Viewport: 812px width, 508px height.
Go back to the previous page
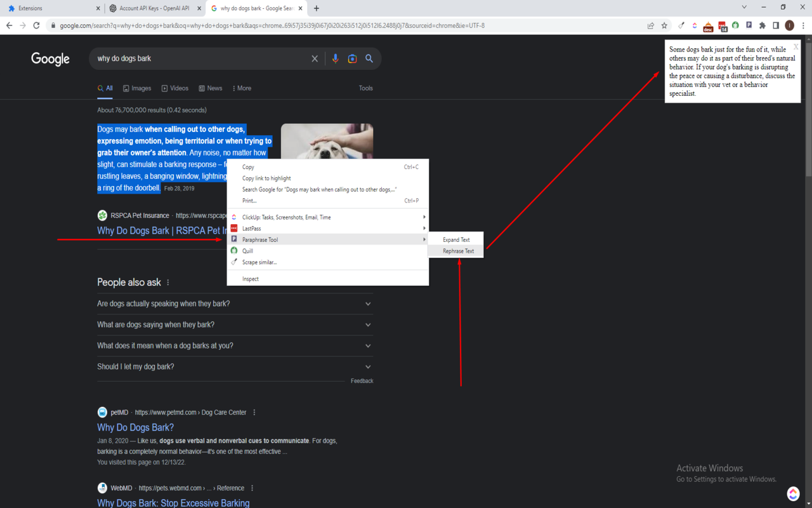click(x=10, y=25)
